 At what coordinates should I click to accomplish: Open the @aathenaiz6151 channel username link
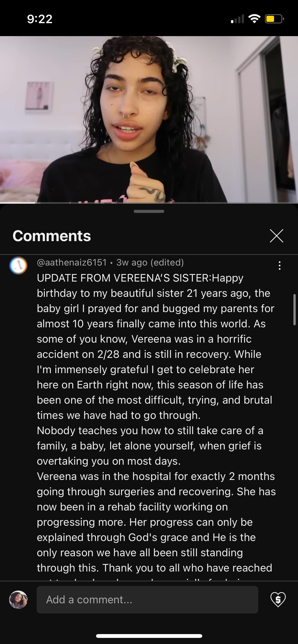point(72,262)
